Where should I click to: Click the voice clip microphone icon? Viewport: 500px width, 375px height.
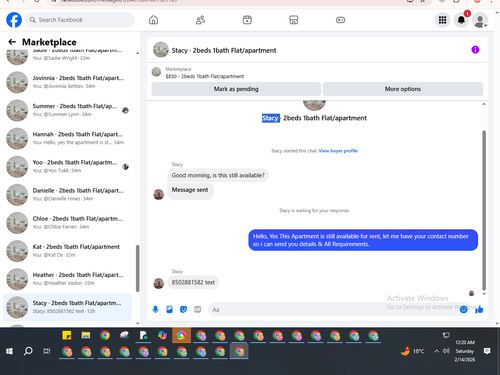click(x=155, y=310)
